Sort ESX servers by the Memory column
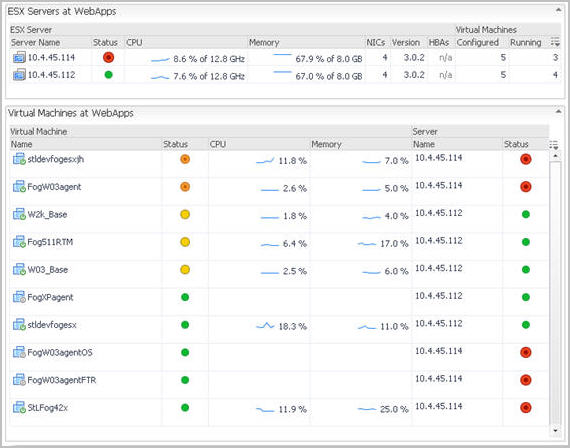This screenshot has width=570, height=448. pyautogui.click(x=264, y=43)
